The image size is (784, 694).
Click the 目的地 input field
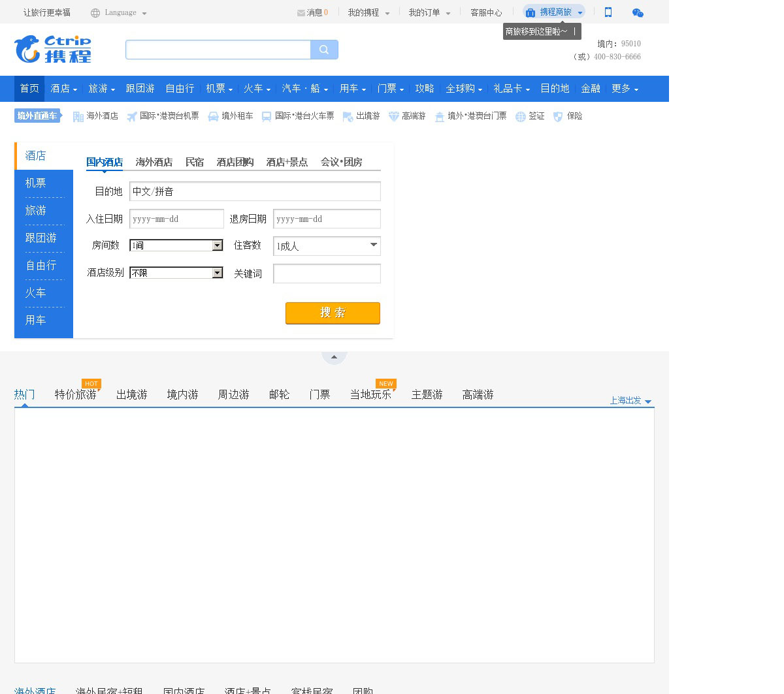255,191
